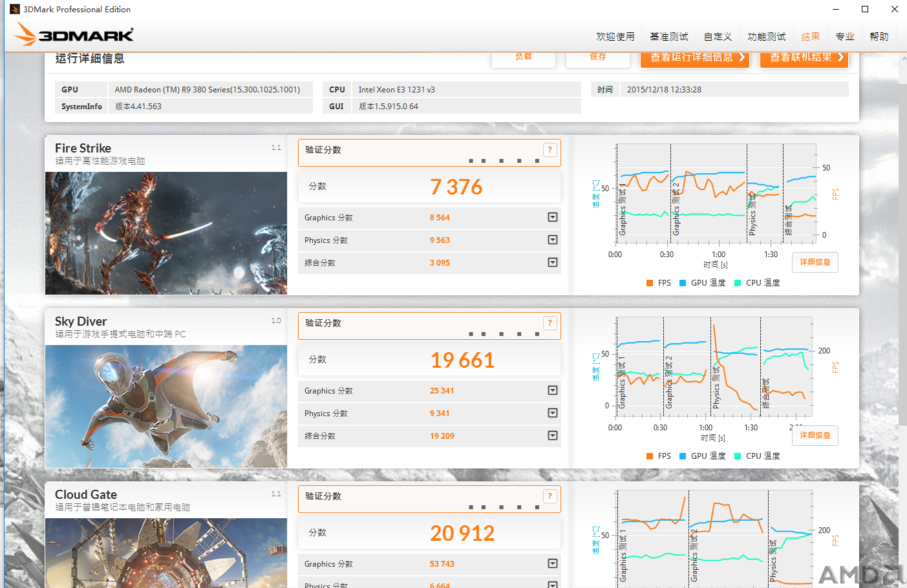Click Fire Strike legend CPU 温度 green swatch
This screenshot has height=588, width=907.
coord(738,283)
